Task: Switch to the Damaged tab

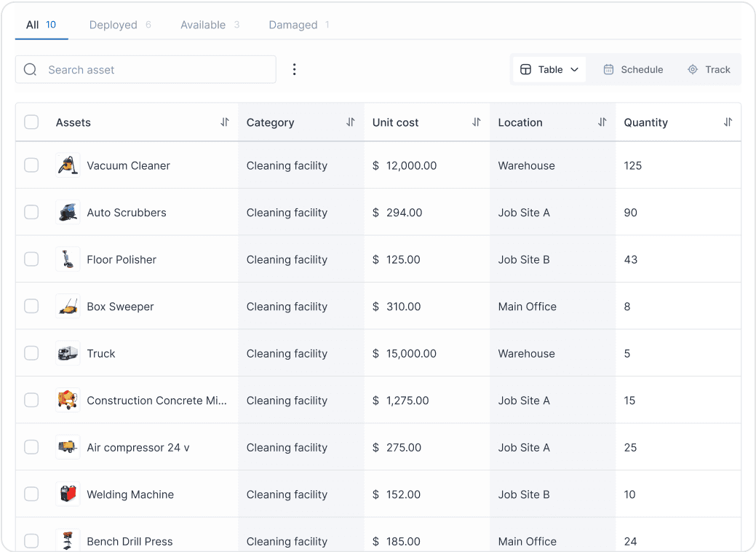Action: point(299,25)
